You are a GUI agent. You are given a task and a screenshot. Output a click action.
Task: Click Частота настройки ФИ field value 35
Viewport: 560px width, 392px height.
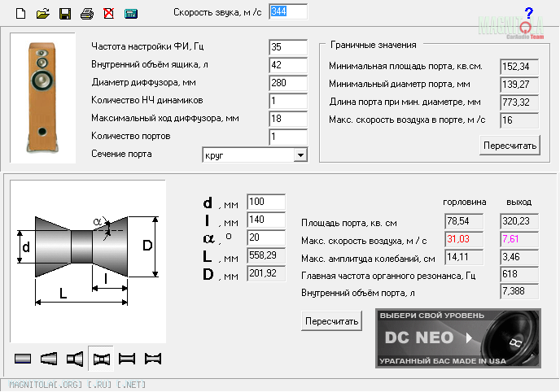288,47
